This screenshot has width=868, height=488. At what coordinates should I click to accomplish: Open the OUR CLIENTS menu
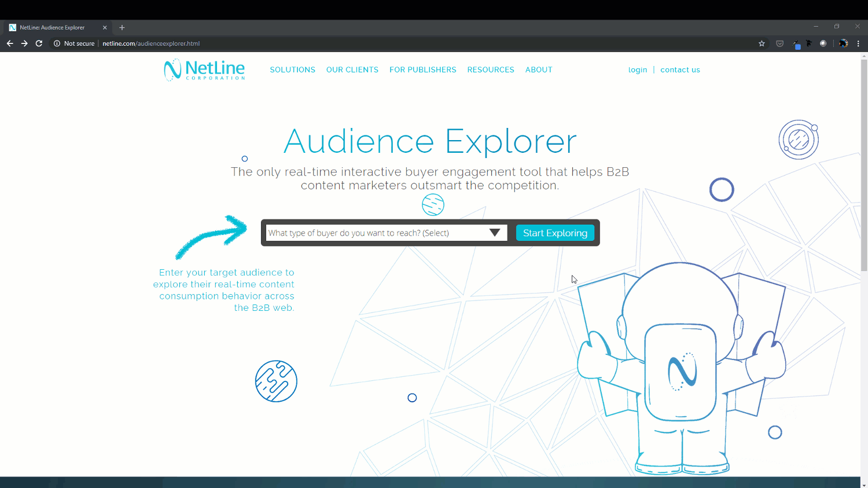coord(352,69)
